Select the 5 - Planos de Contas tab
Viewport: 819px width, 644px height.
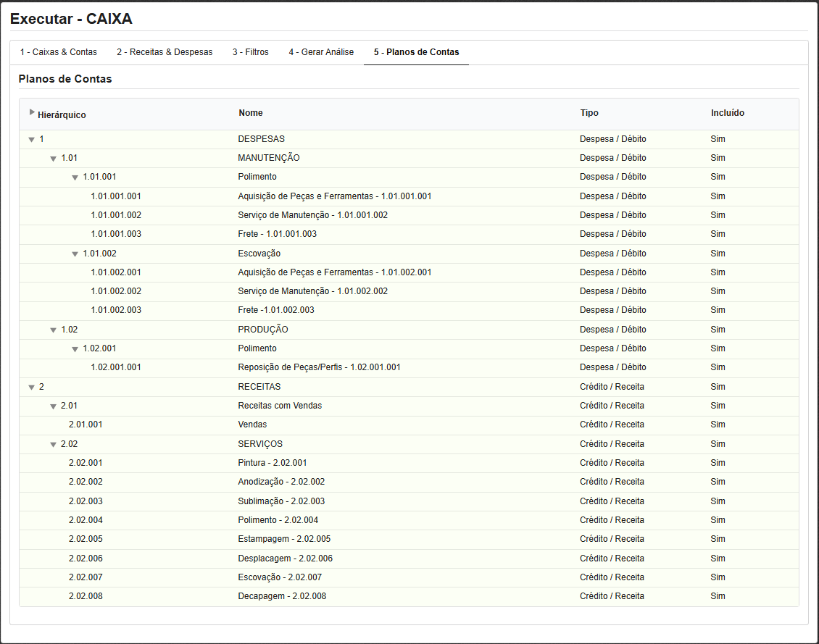pos(416,52)
